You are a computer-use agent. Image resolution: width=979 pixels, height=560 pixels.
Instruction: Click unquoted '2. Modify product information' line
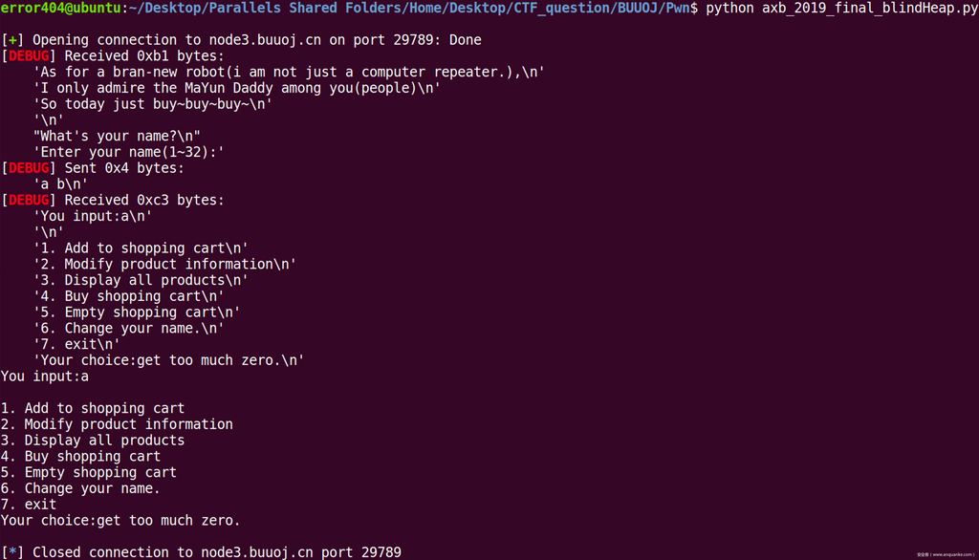point(117,424)
